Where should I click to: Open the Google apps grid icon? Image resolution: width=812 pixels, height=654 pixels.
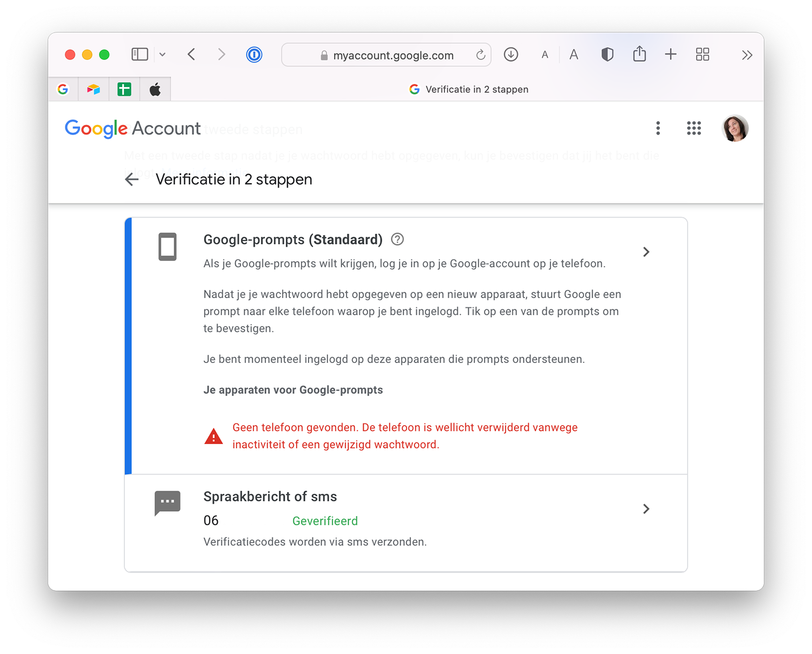694,128
